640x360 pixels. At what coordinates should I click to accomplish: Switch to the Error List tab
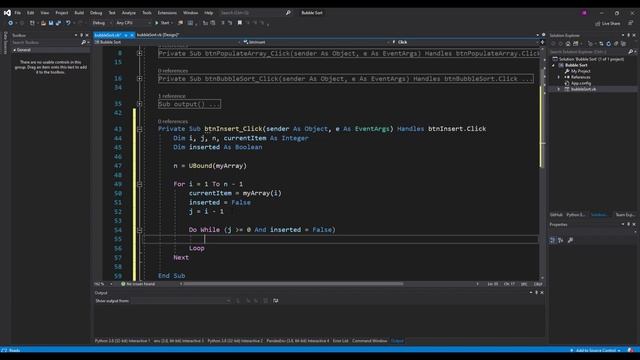(340, 341)
